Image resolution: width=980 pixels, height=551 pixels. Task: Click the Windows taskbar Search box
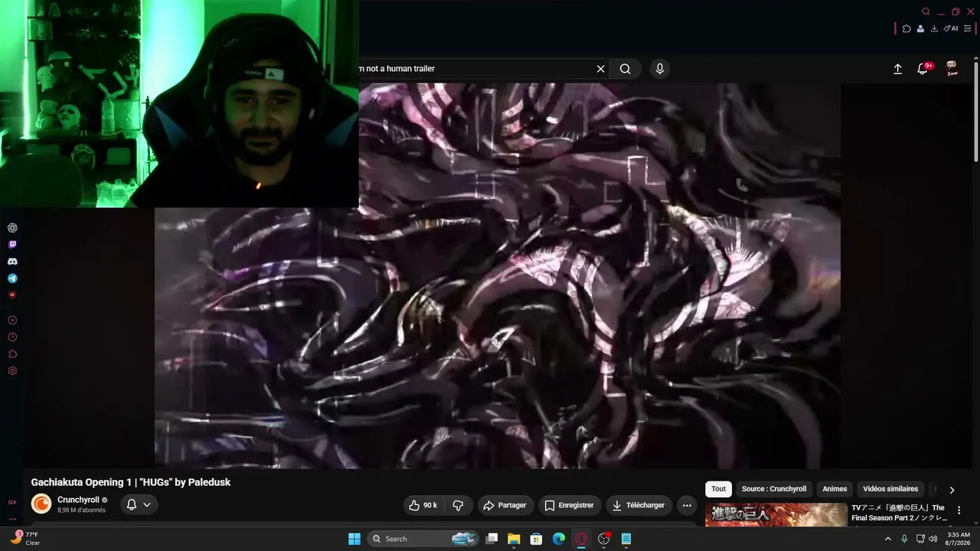pyautogui.click(x=424, y=539)
